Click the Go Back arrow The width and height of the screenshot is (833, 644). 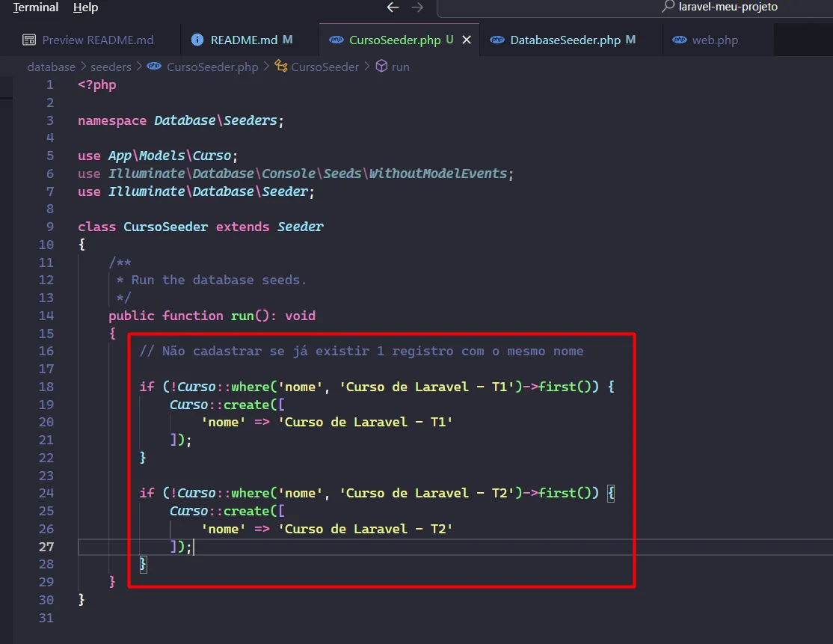(393, 7)
